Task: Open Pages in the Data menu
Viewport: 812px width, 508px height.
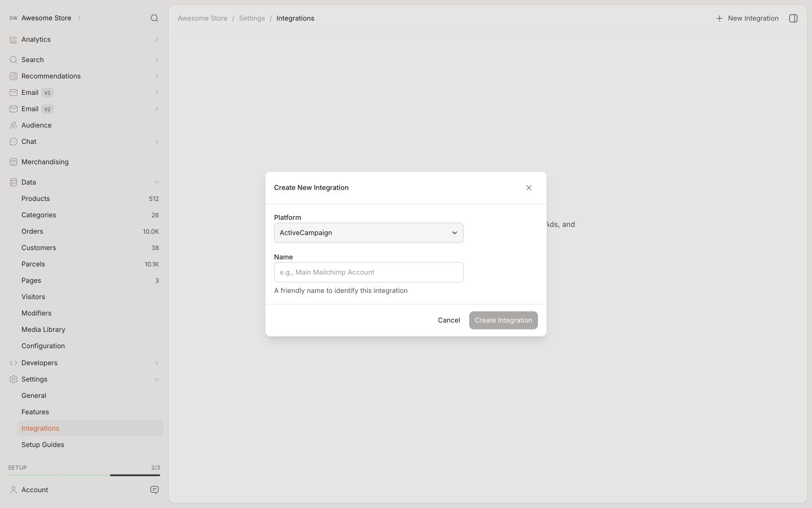Action: coord(90,281)
